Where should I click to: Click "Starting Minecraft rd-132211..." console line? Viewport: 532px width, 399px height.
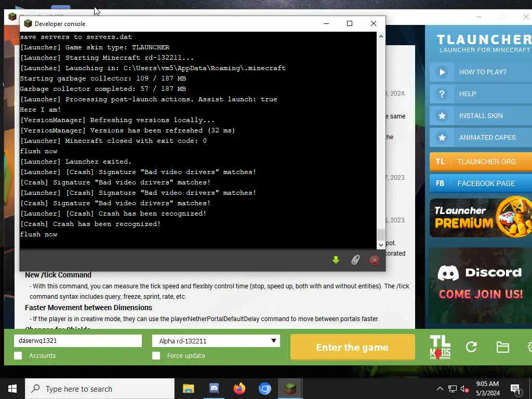pos(107,58)
